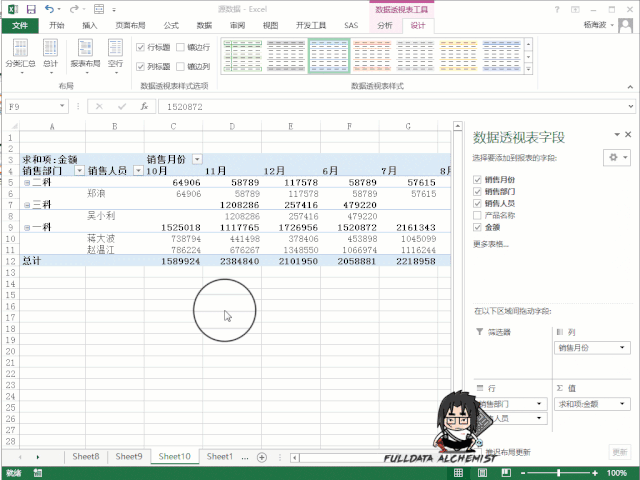The width and height of the screenshot is (640, 480).
Task: Enable the Banded Rows (镶边行) checkbox
Action: (x=180, y=47)
